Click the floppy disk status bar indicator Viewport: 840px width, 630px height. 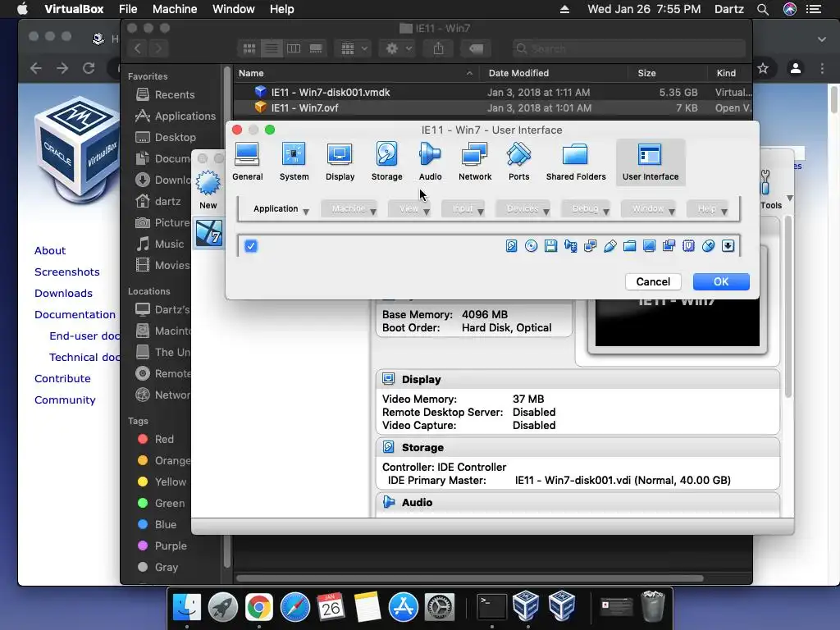point(550,246)
